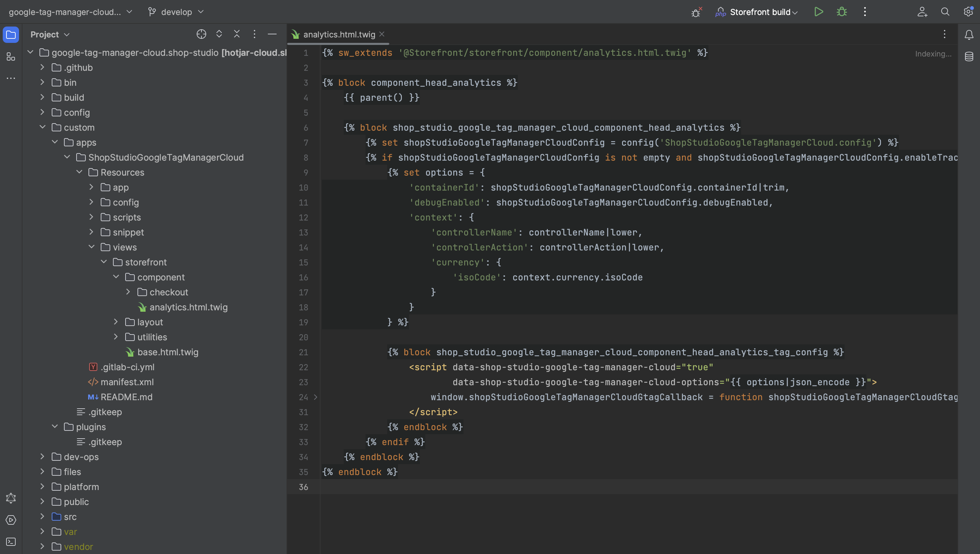980x554 pixels.
Task: Open the analytics.html.twig editor tab options menu
Action: pyautogui.click(x=945, y=34)
